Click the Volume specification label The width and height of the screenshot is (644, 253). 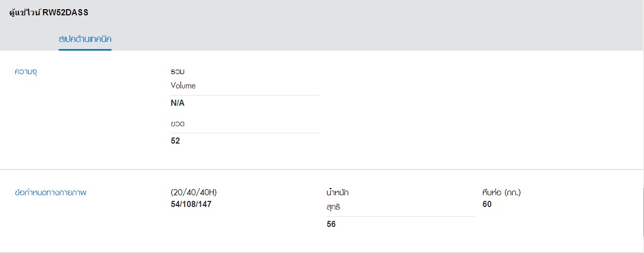coord(183,86)
